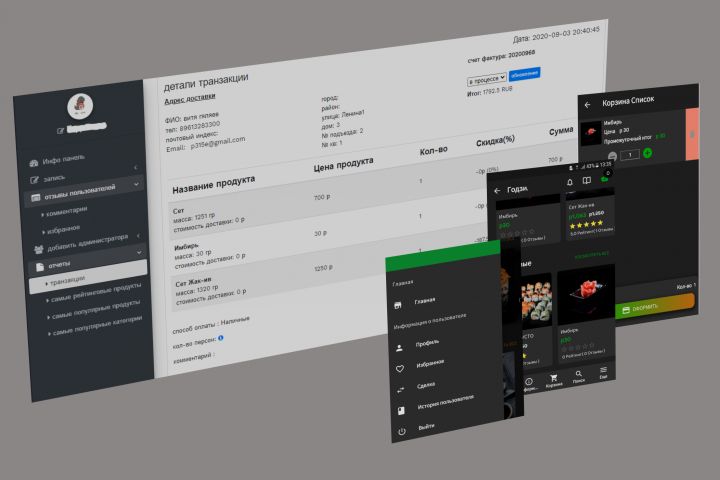Click the добавить администратора people icon
The image size is (720, 480).
[x=39, y=249]
